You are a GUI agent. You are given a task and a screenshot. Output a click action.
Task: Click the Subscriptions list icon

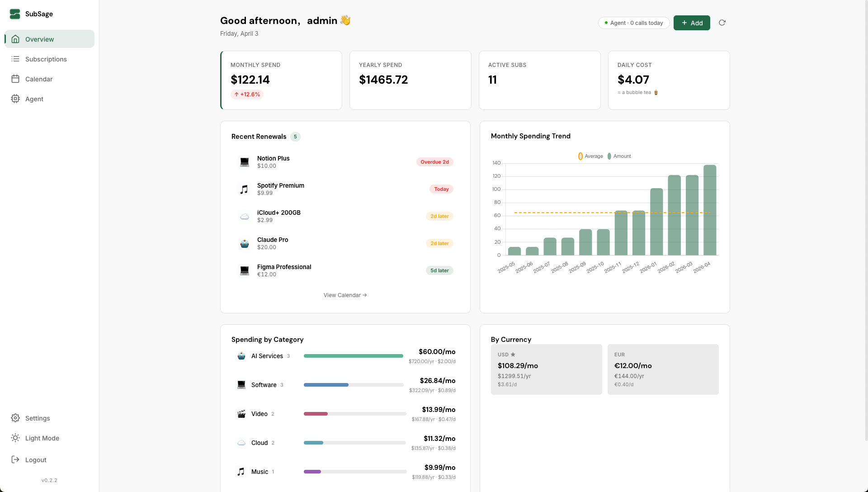(16, 59)
